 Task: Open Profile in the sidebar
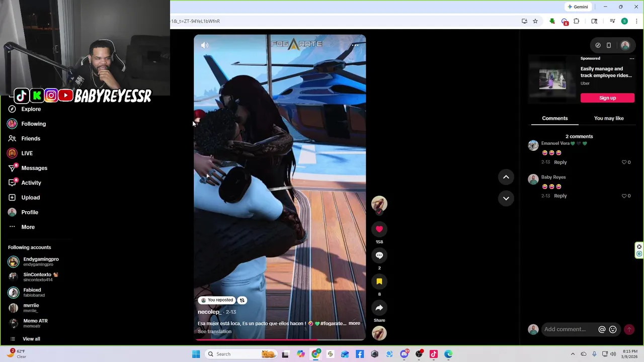[x=30, y=212]
